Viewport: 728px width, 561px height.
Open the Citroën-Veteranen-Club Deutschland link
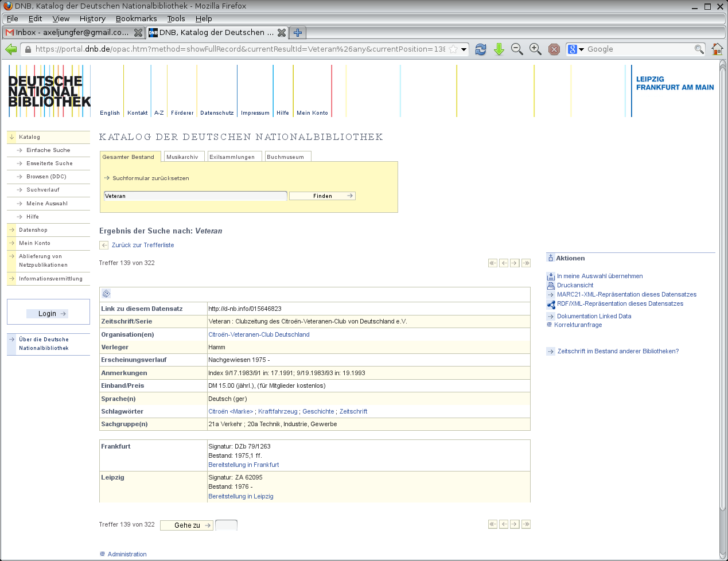point(259,335)
